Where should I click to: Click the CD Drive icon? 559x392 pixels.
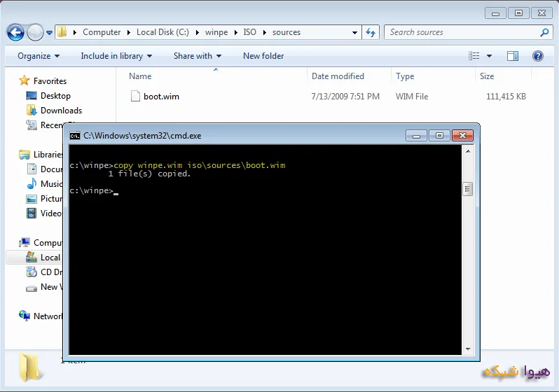32,272
